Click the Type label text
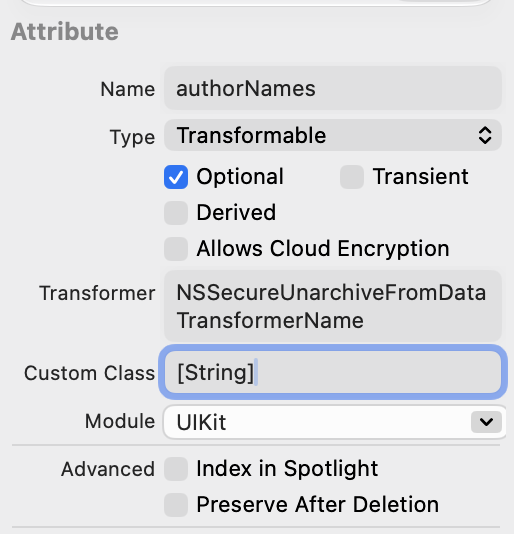 pos(133,137)
